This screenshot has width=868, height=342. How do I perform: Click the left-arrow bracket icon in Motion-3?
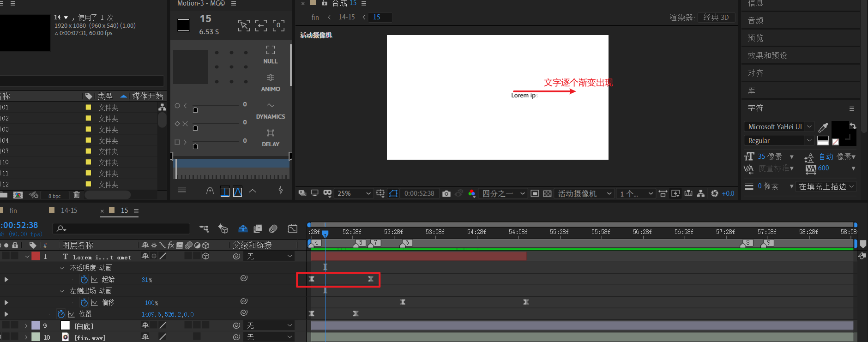tap(261, 25)
